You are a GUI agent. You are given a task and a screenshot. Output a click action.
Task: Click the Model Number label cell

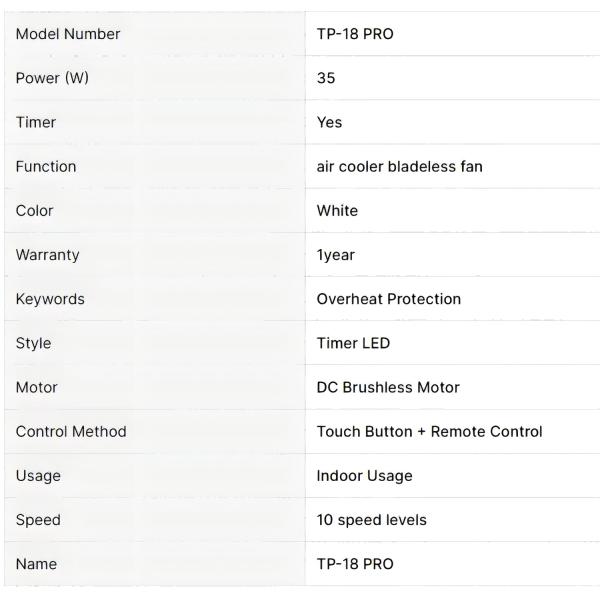[x=68, y=34]
